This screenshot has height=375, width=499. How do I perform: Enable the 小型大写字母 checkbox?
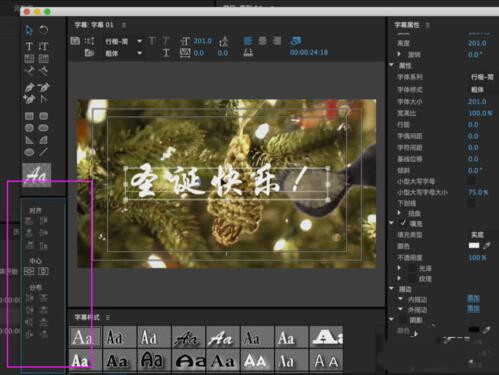pyautogui.click(x=471, y=182)
